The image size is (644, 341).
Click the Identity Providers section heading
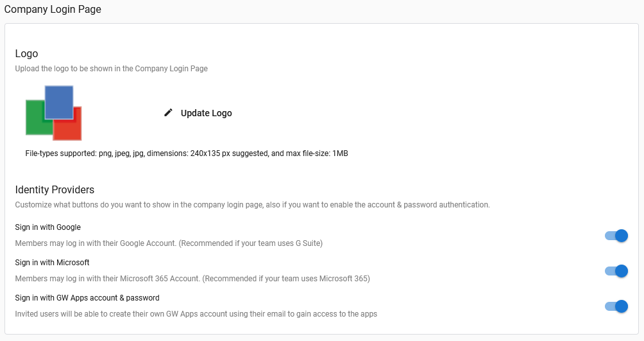55,189
